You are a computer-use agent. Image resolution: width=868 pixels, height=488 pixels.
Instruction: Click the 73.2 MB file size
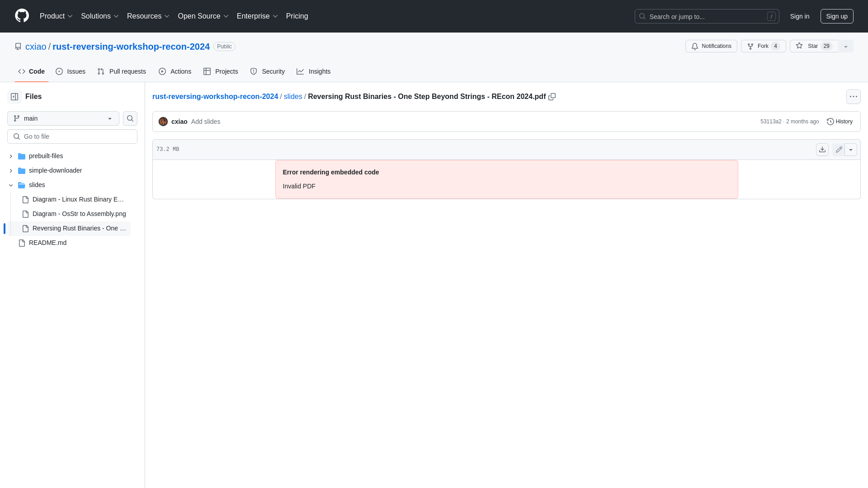coord(168,150)
